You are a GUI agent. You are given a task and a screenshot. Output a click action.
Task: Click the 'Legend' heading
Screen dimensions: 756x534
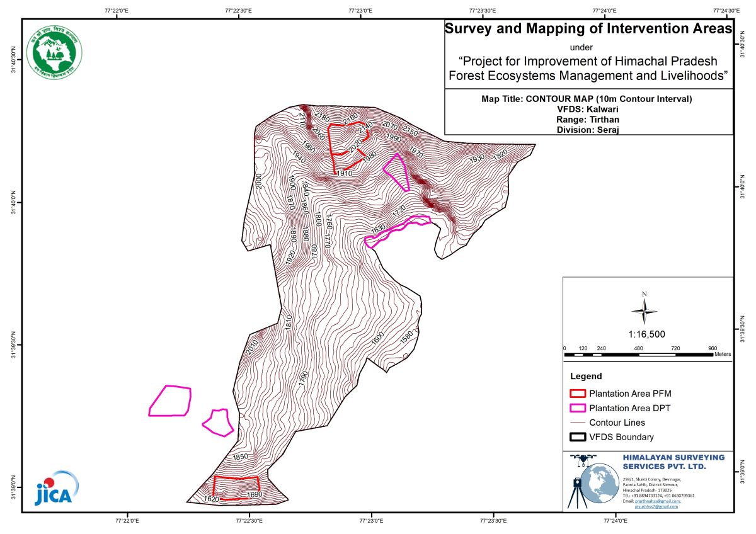586,377
